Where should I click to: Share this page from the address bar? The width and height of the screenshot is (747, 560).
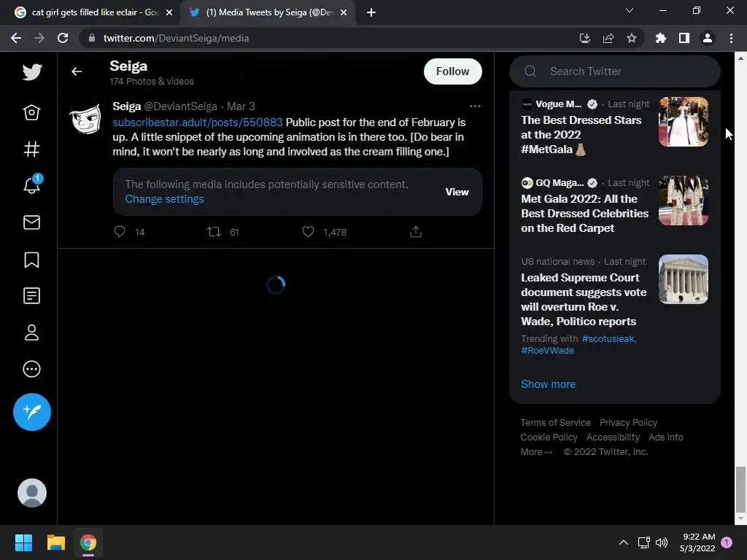(608, 38)
